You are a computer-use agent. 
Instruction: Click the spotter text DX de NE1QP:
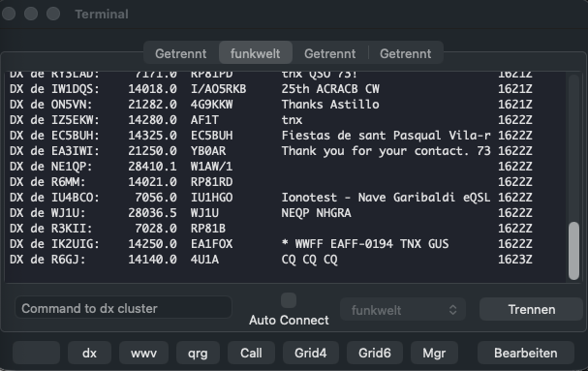coord(51,167)
